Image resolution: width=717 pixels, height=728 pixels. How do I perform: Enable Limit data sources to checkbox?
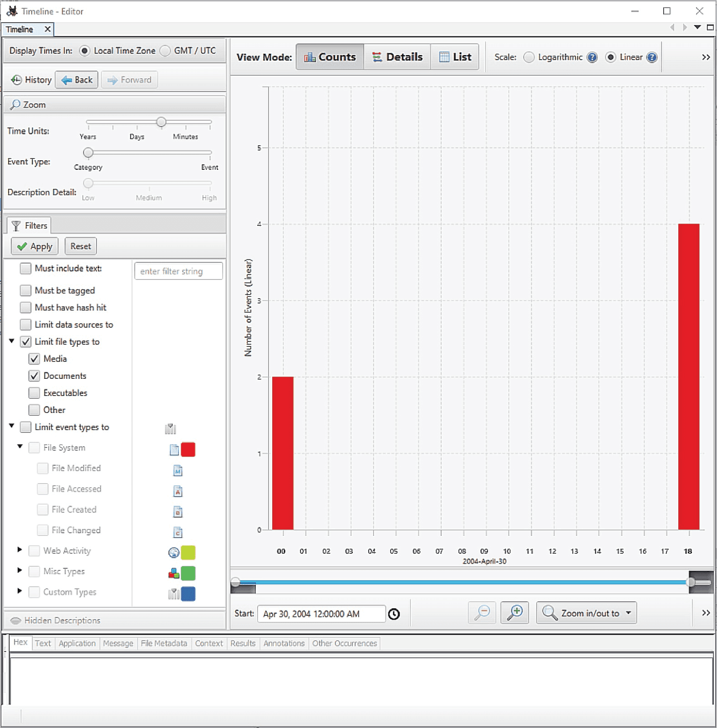click(25, 325)
